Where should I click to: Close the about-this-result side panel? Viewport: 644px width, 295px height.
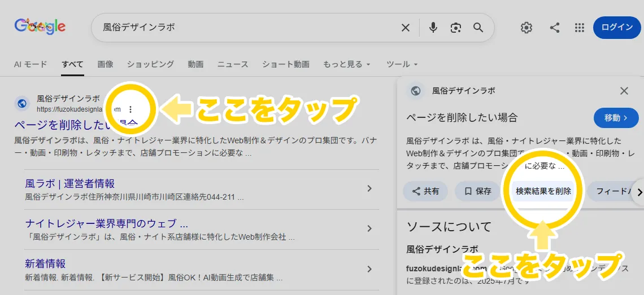[x=624, y=91]
